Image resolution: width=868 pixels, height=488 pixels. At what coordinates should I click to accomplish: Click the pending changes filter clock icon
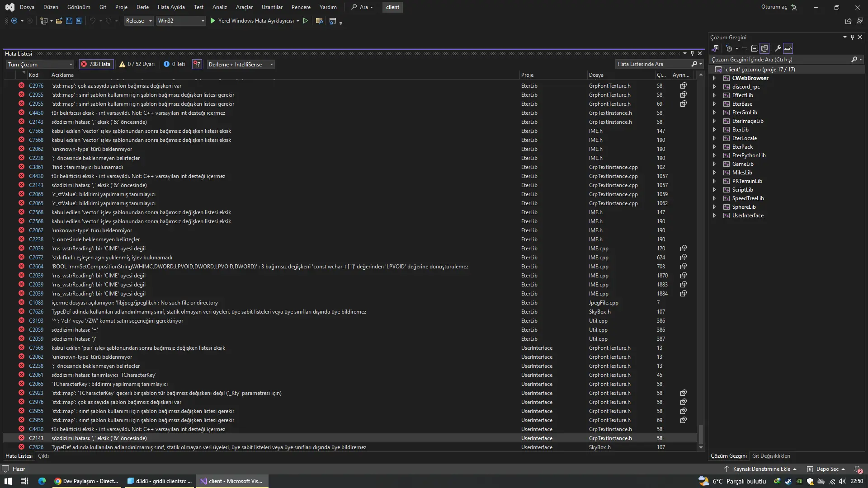click(x=729, y=48)
